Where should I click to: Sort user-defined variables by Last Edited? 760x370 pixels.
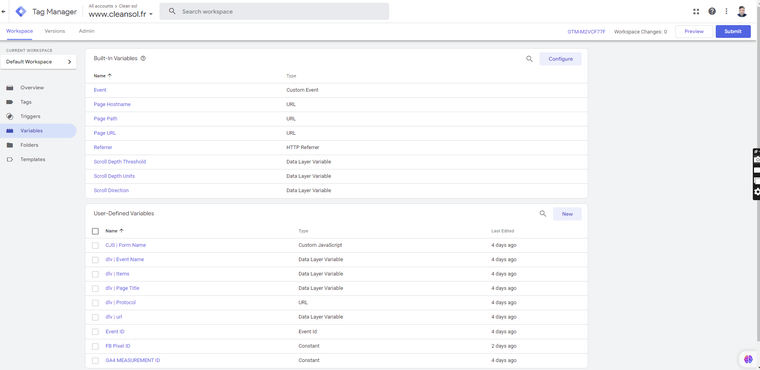pos(503,231)
